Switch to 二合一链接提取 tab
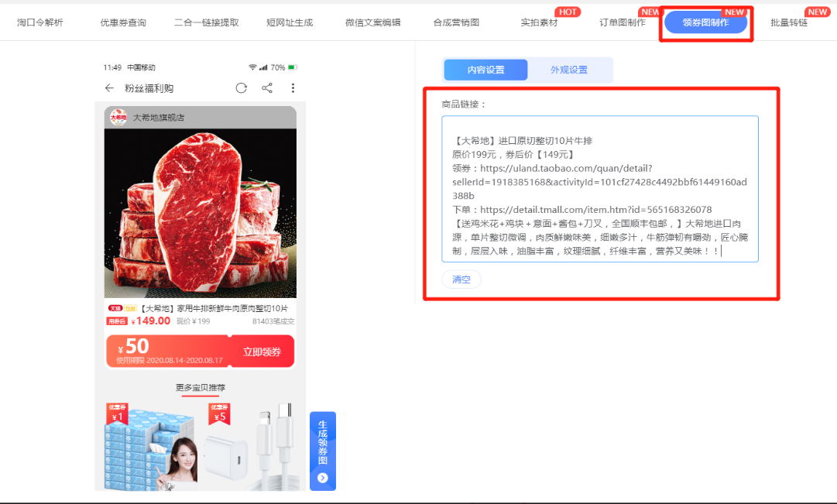The height and width of the screenshot is (504, 837). pyautogui.click(x=207, y=22)
